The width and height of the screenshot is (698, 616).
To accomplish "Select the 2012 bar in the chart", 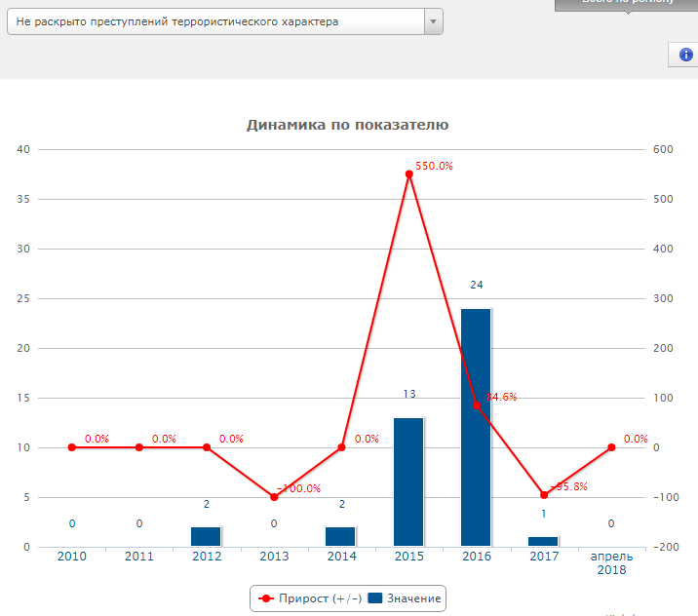I will pyautogui.click(x=206, y=536).
